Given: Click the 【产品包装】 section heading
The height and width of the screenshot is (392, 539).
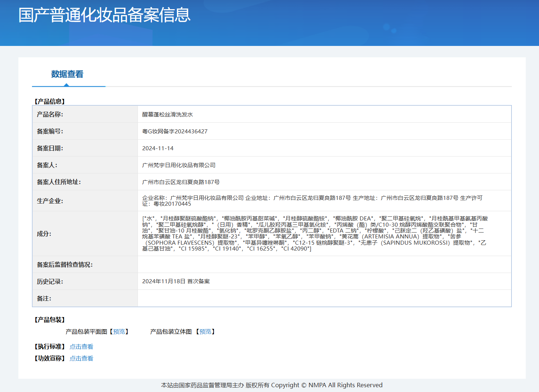Looking at the screenshot, I should pyautogui.click(x=50, y=320).
